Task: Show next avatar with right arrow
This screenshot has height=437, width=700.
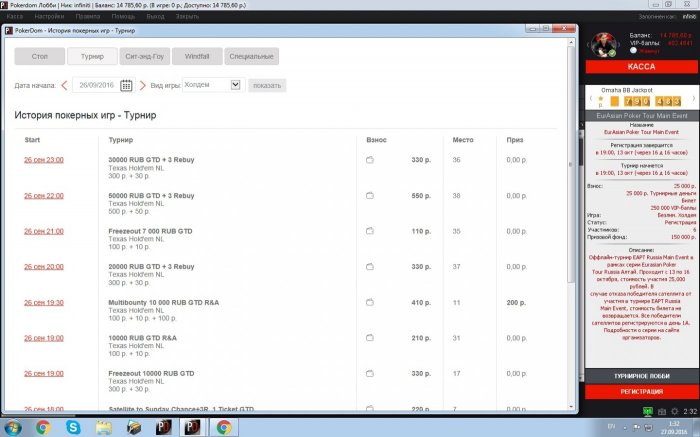Action: [620, 45]
